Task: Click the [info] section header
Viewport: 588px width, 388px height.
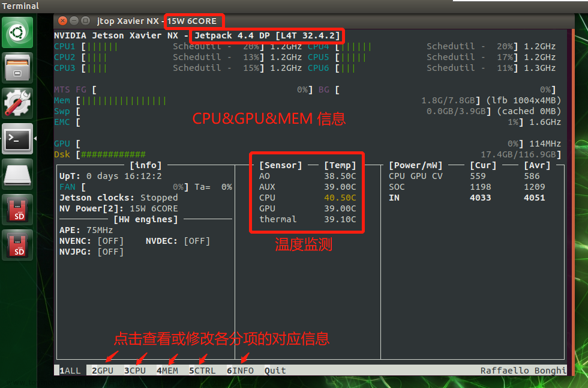Action: coord(145,165)
